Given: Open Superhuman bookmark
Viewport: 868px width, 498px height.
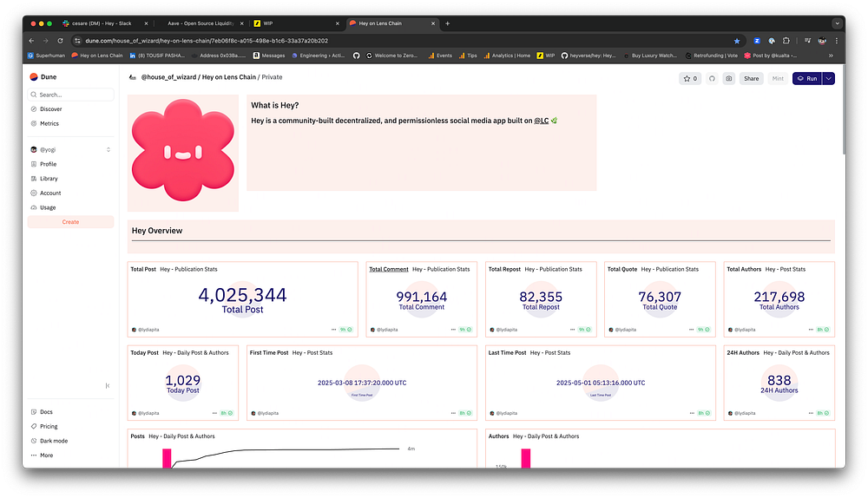Looking at the screenshot, I should pos(47,56).
